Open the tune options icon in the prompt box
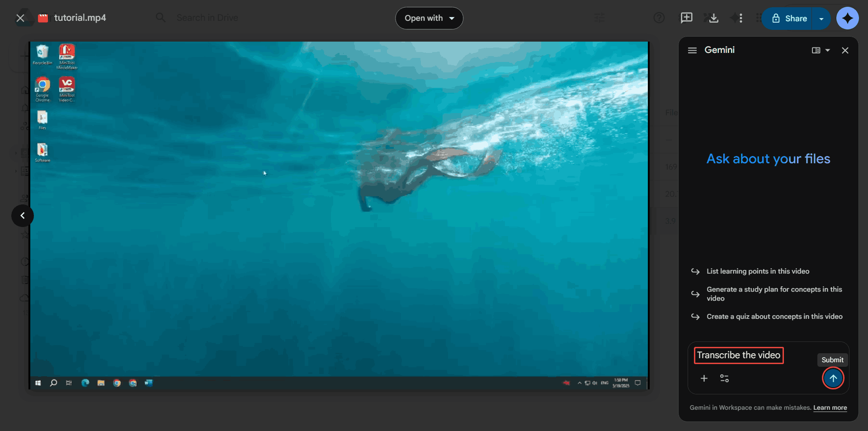The width and height of the screenshot is (868, 431). coord(724,379)
